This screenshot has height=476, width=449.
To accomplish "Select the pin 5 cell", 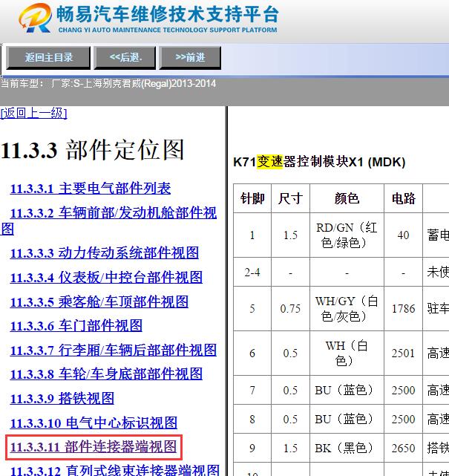I will 252,309.
